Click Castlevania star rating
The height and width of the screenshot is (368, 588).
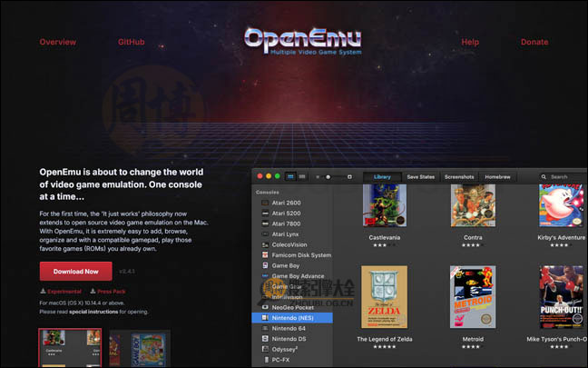(x=385, y=245)
